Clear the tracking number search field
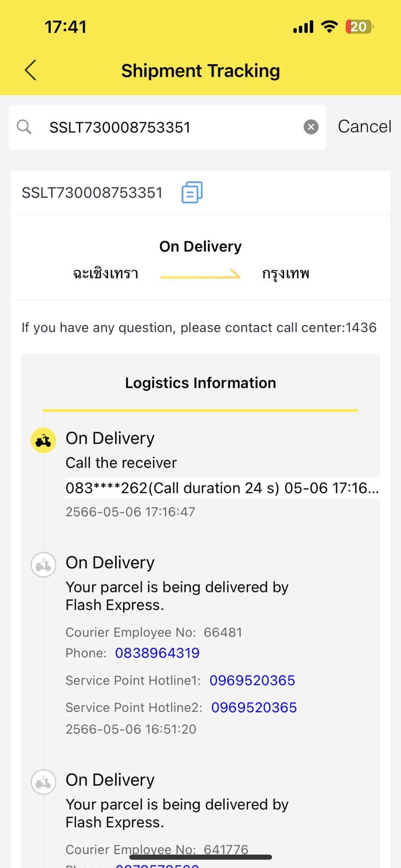 point(311,127)
